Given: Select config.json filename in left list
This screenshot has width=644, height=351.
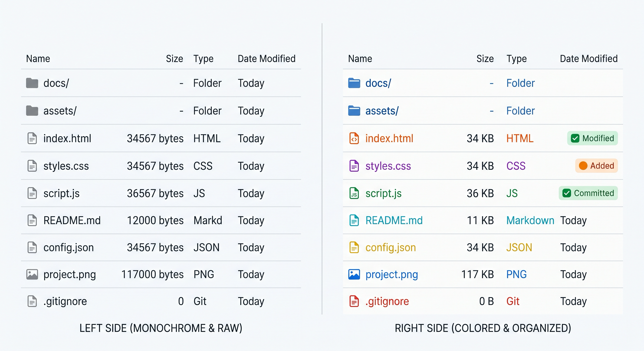Looking at the screenshot, I should click(x=69, y=248).
